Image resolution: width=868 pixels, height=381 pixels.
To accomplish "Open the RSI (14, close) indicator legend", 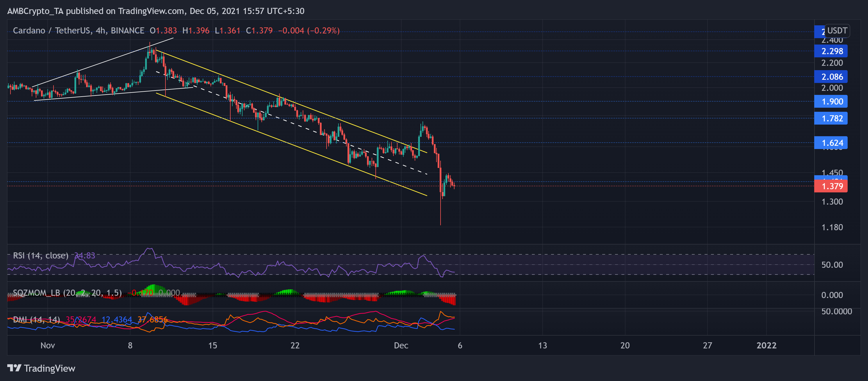I will click(x=40, y=256).
